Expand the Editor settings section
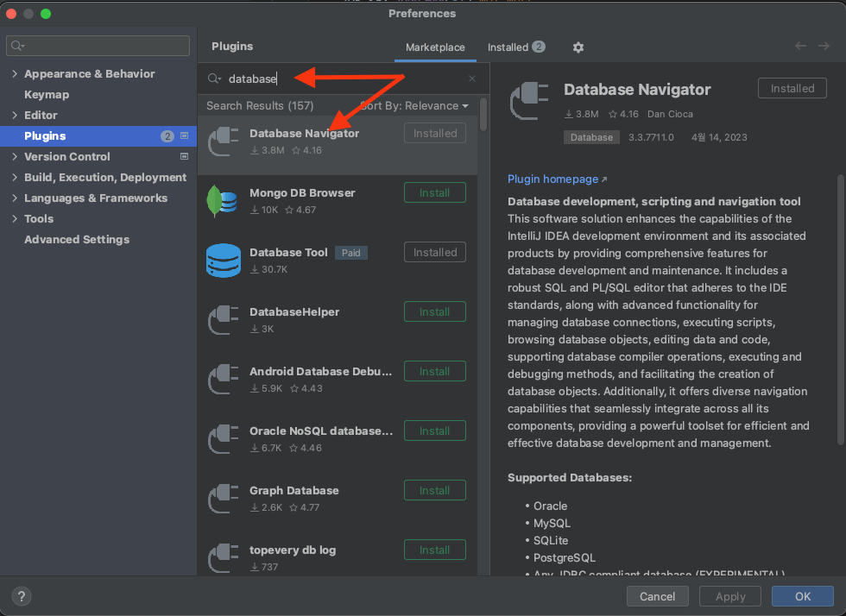Viewport: 846px width, 616px height. (15, 115)
